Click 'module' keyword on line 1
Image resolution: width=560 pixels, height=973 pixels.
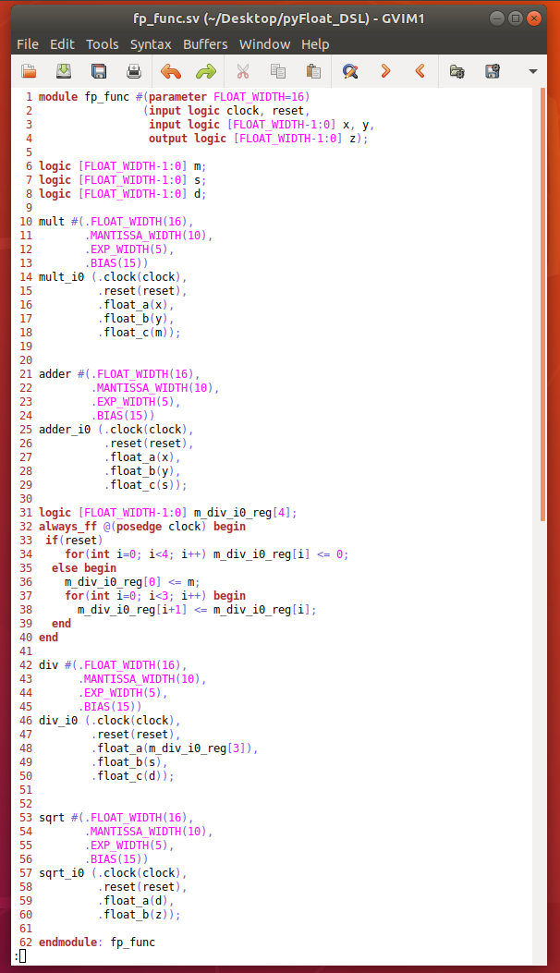point(58,97)
